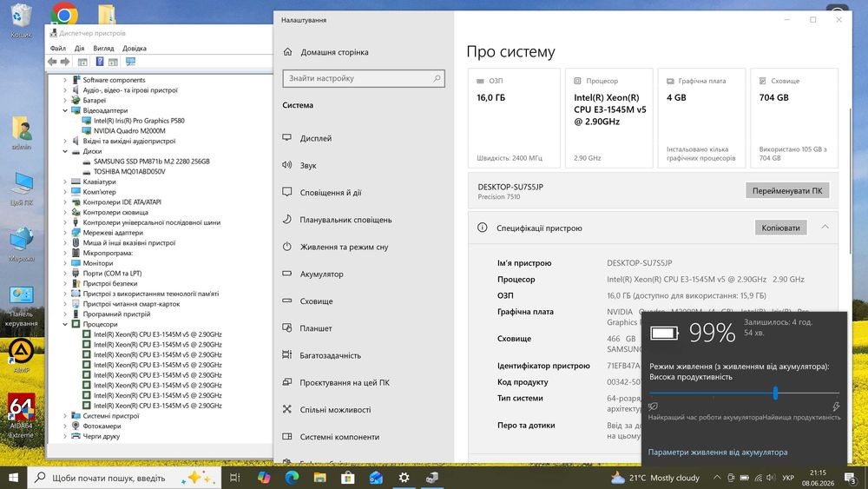Open battery power settings link
868x489 pixels.
(718, 453)
